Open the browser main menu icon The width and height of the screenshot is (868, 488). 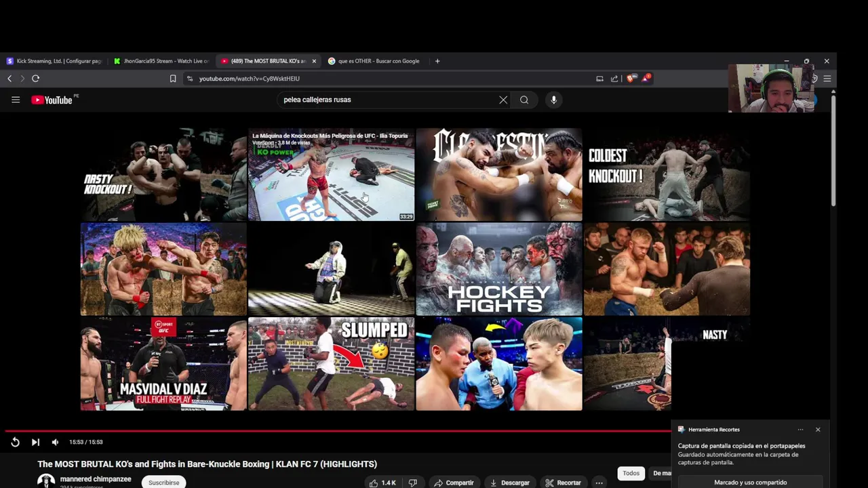pos(827,79)
